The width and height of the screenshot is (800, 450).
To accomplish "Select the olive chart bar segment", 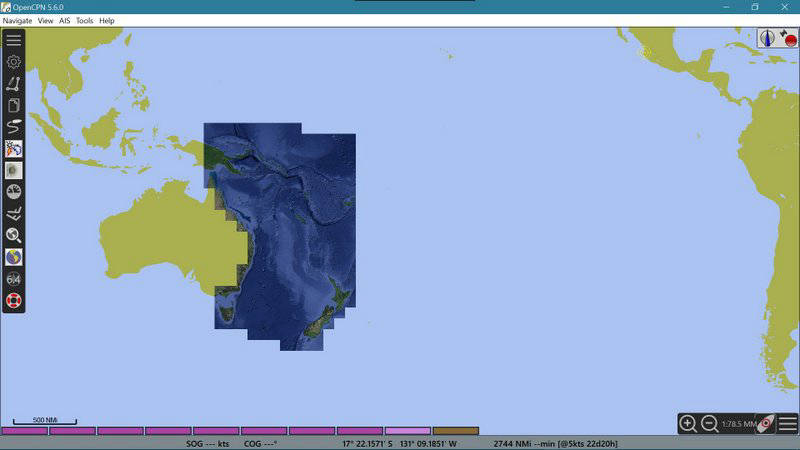I will pyautogui.click(x=455, y=431).
